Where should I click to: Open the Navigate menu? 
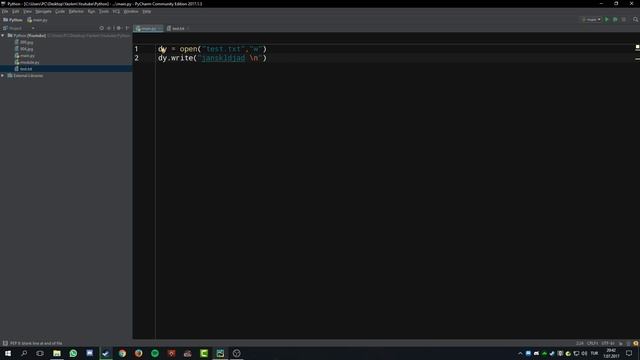pyautogui.click(x=43, y=11)
